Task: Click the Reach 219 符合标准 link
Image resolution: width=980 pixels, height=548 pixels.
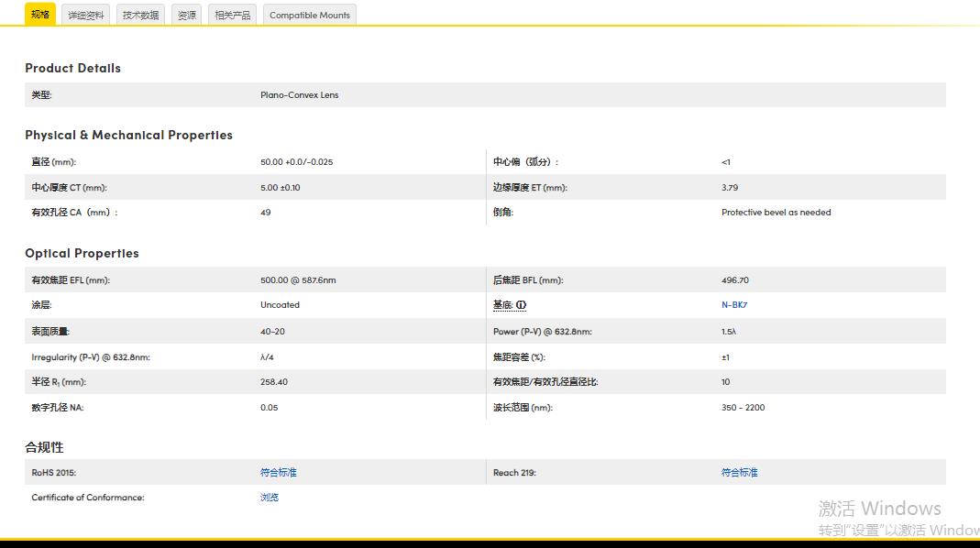Action: pyautogui.click(x=739, y=473)
